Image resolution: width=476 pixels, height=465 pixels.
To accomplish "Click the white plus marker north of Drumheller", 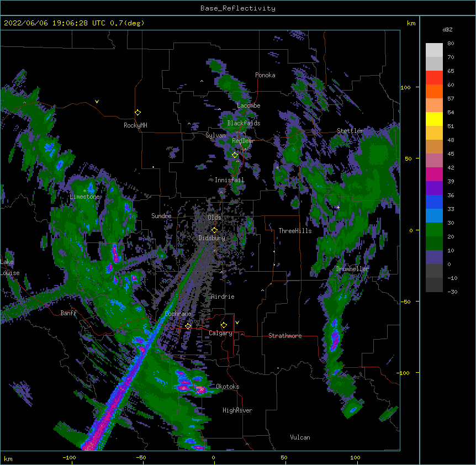I will point(338,207).
